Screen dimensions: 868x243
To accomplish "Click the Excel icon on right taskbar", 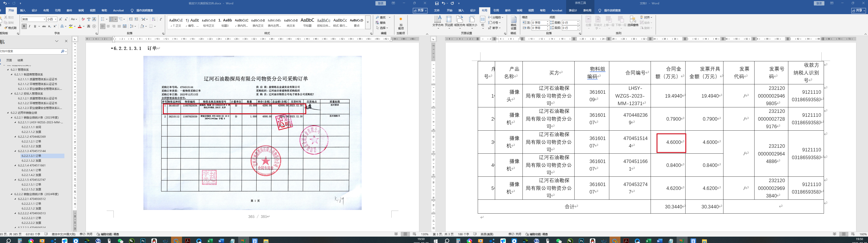I will click(648, 241).
